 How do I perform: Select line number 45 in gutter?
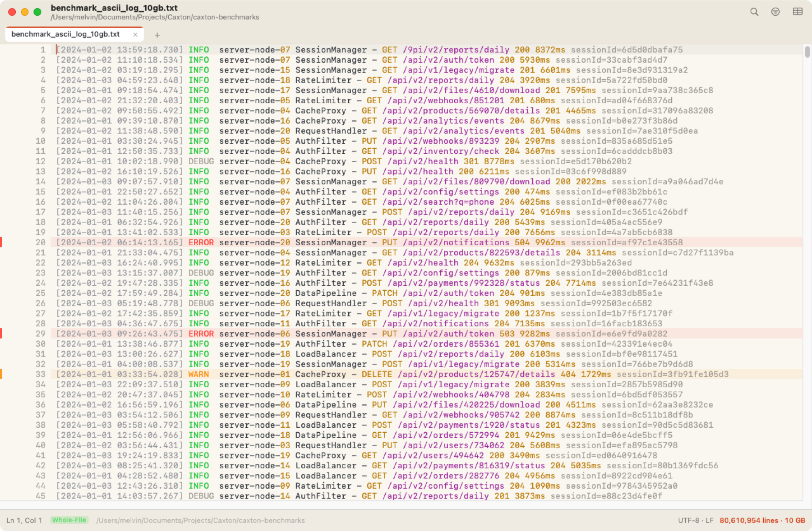click(41, 496)
